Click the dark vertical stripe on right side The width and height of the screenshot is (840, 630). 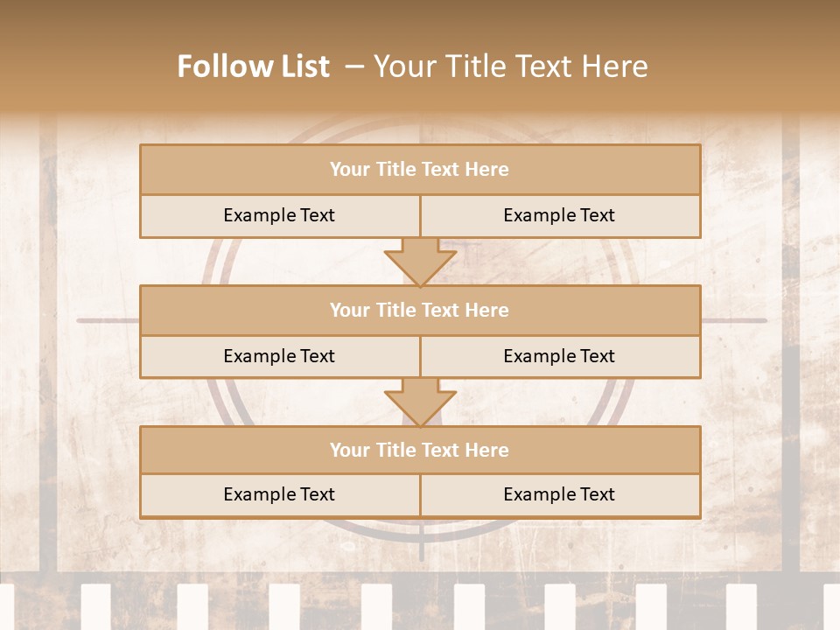(791, 350)
